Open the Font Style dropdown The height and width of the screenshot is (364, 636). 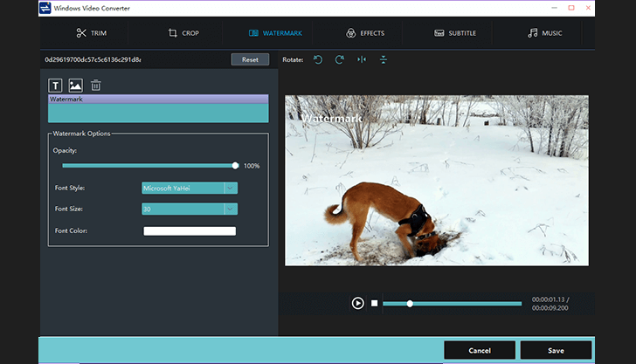point(231,188)
